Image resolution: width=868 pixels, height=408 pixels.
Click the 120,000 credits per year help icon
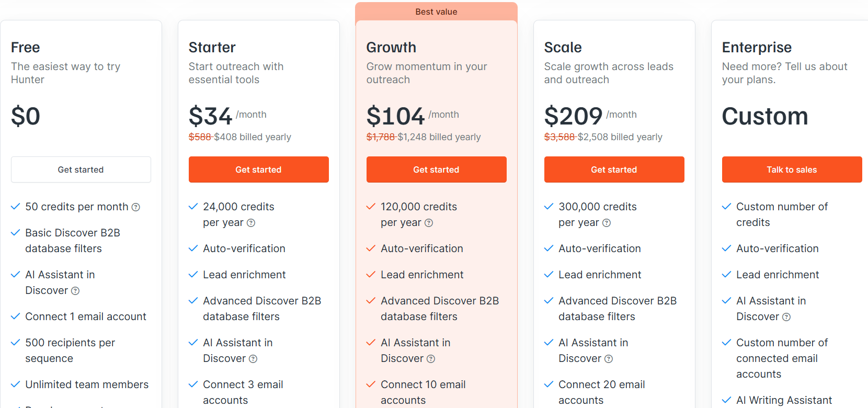click(429, 222)
